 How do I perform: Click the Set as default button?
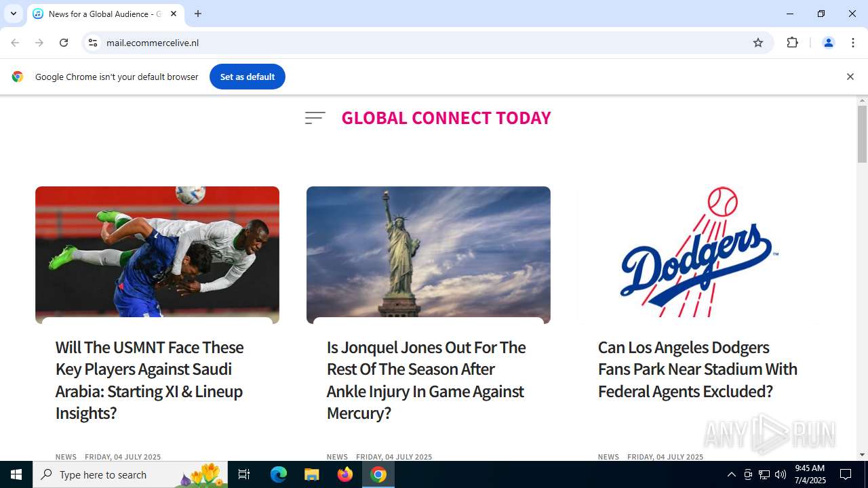pyautogui.click(x=248, y=77)
